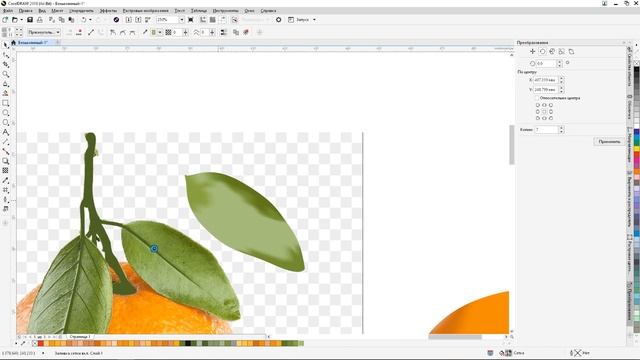Select the top-right anchor point radio
The width and height of the screenshot is (640, 360).
(551, 105)
